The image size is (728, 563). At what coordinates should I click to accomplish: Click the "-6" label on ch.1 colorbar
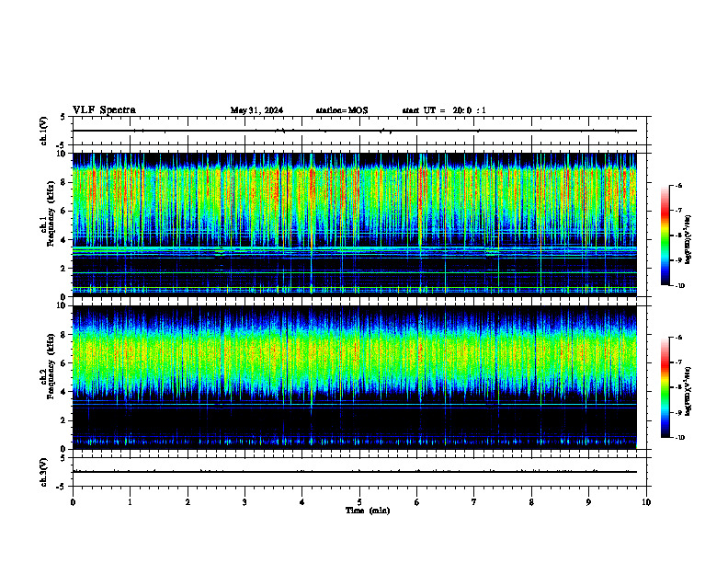(678, 185)
